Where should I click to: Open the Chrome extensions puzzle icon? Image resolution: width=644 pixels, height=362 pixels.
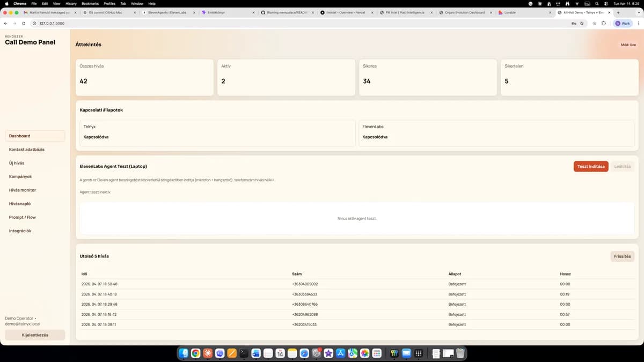coord(604,24)
